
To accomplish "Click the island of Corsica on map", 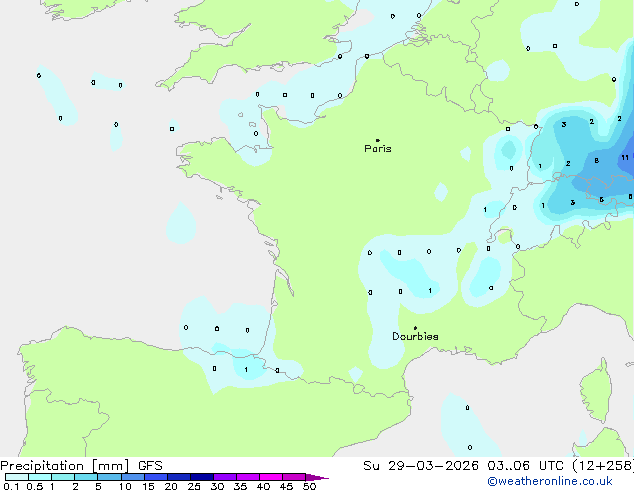I will tap(597, 391).
